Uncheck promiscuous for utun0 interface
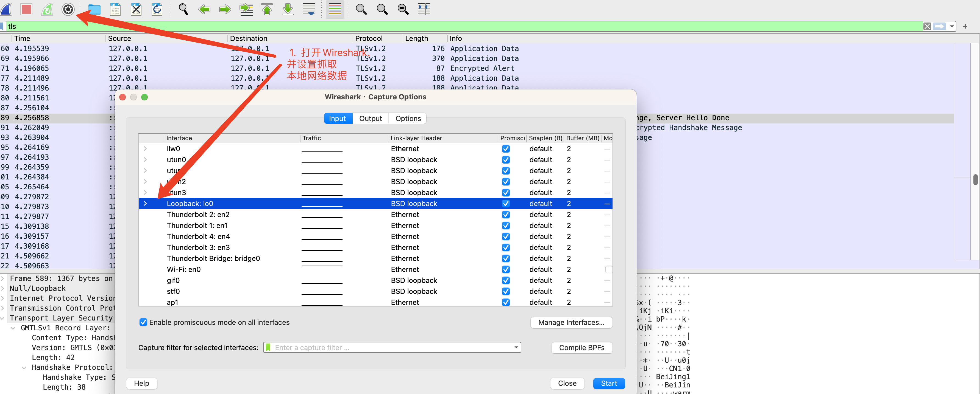This screenshot has height=394, width=980. [x=506, y=160]
